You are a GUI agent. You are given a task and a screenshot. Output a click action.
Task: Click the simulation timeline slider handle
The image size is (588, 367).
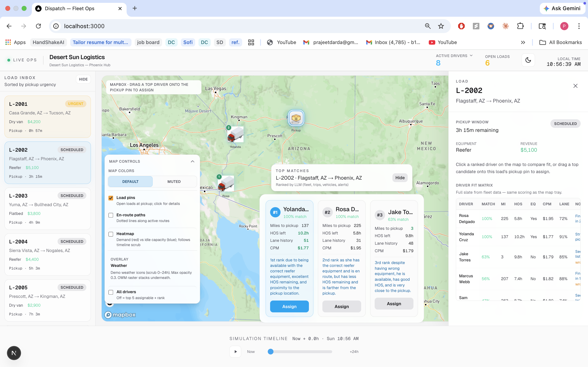pos(271,352)
